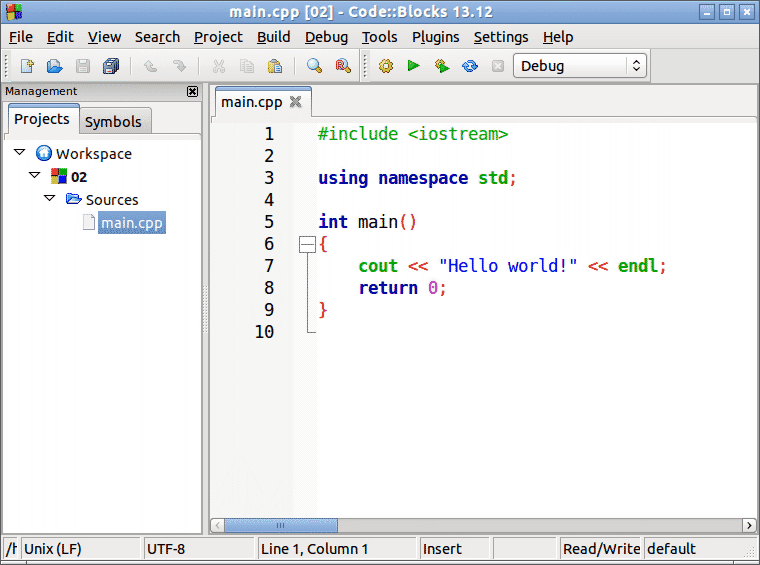Screen dimensions: 760x565
Task: Toggle the code fold marker at line 6
Action: coord(307,244)
